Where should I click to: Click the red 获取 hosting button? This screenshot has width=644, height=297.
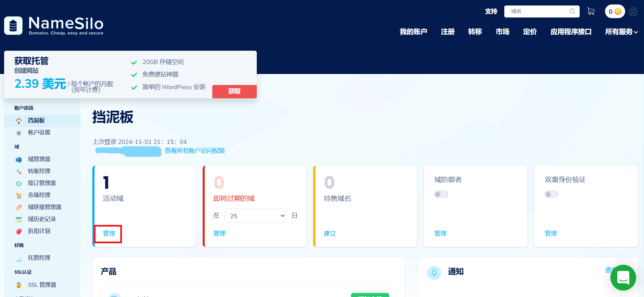pyautogui.click(x=234, y=91)
